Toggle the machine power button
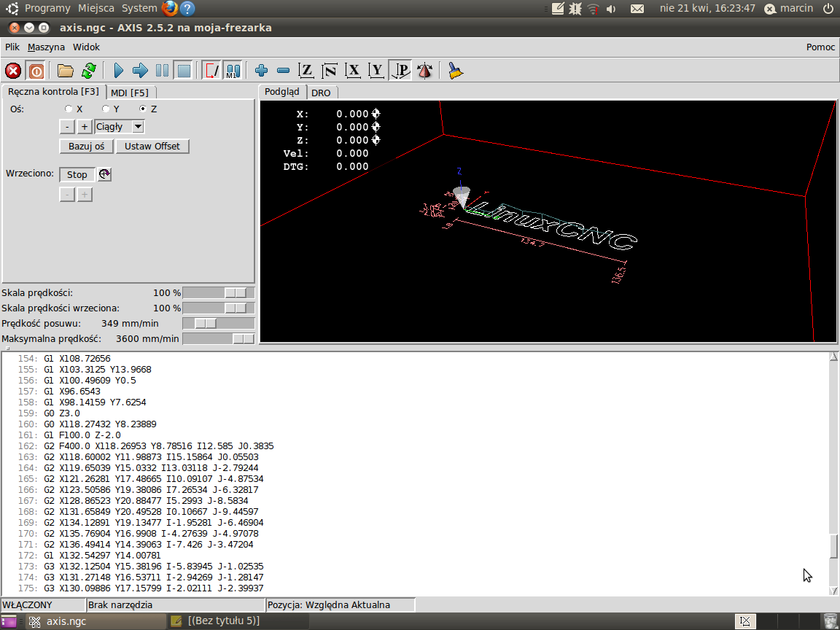 point(36,71)
